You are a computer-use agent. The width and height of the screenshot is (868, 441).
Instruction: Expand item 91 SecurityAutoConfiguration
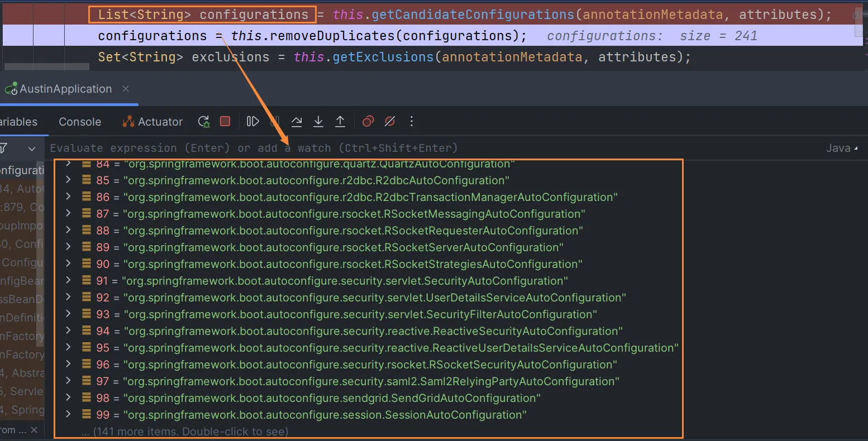coord(68,281)
